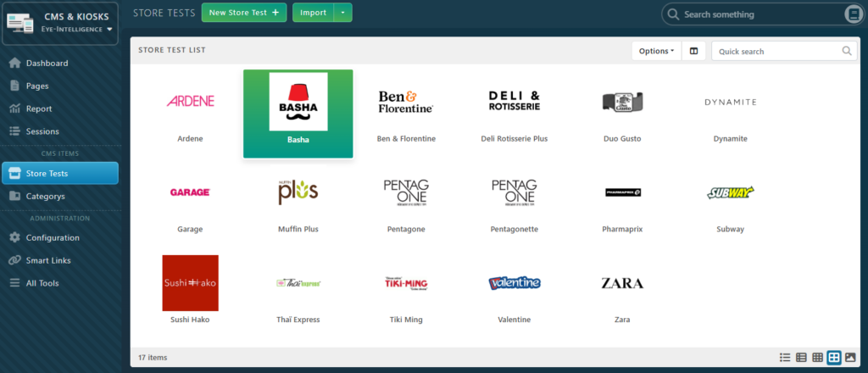Select the Basha store tile
Image resolution: width=868 pixels, height=373 pixels.
coord(298,114)
